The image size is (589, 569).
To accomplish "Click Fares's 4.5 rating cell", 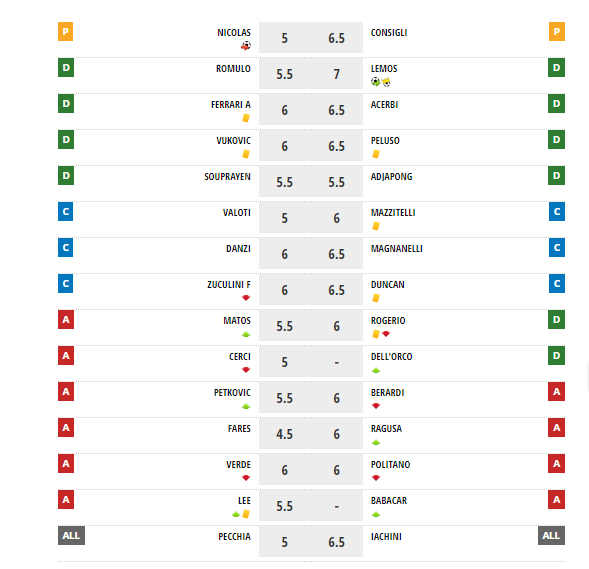I will (x=285, y=434).
